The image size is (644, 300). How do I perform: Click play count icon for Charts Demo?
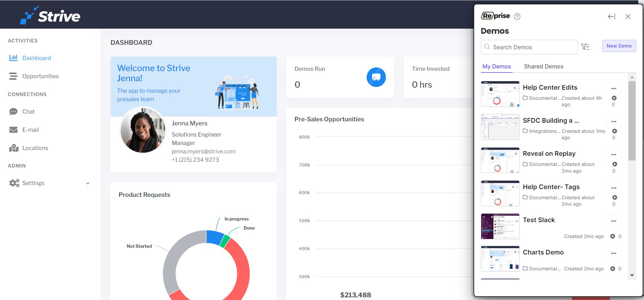click(x=613, y=269)
